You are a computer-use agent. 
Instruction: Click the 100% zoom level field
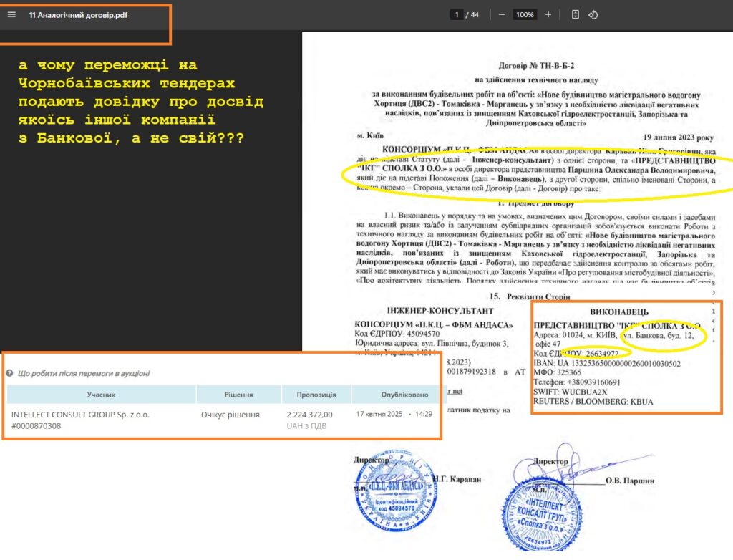point(525,14)
